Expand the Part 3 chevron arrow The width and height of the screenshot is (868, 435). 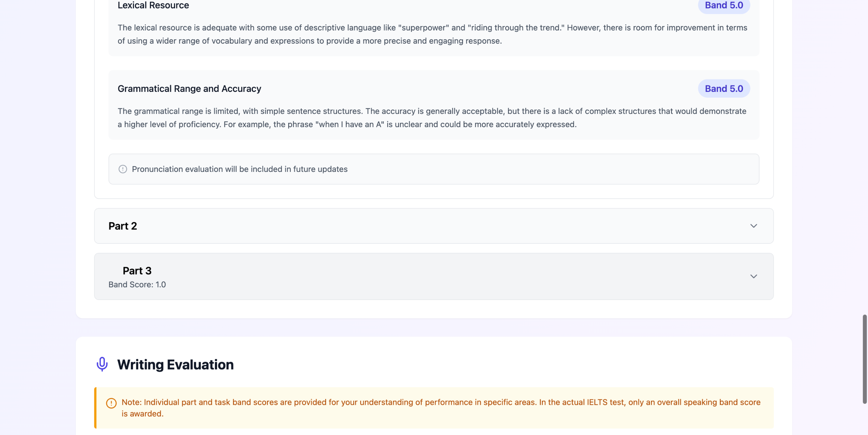[x=753, y=276]
